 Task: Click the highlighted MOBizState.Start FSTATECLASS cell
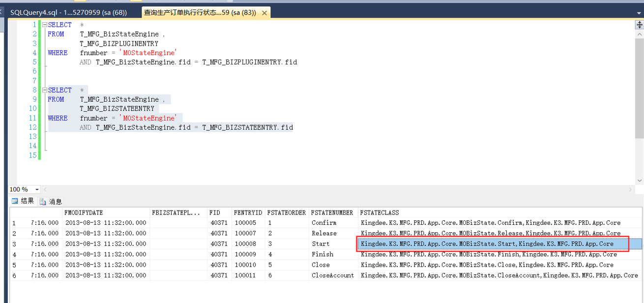click(499, 244)
